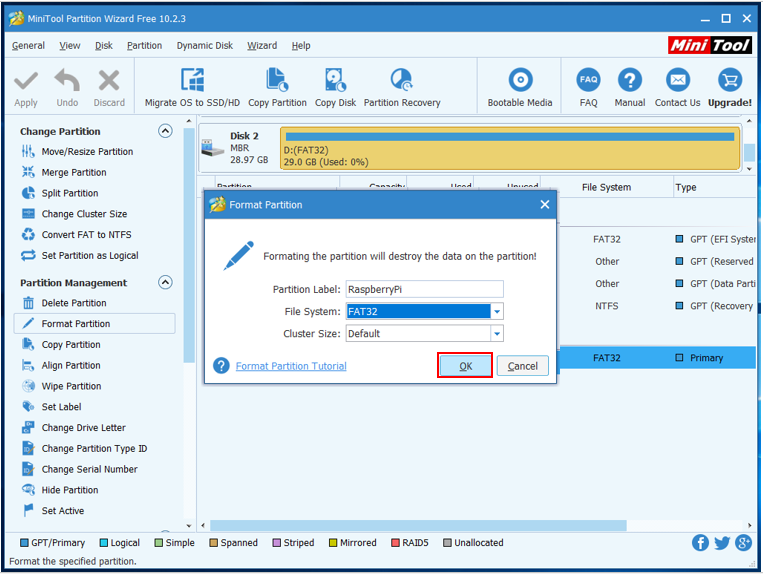Click the MiniTool logo

tap(709, 45)
